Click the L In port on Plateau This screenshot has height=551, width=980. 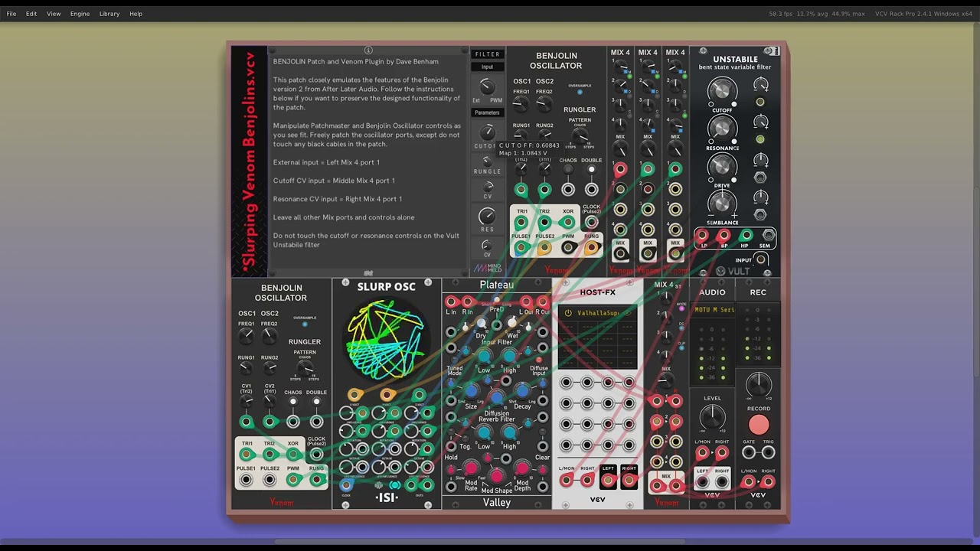[x=452, y=302]
